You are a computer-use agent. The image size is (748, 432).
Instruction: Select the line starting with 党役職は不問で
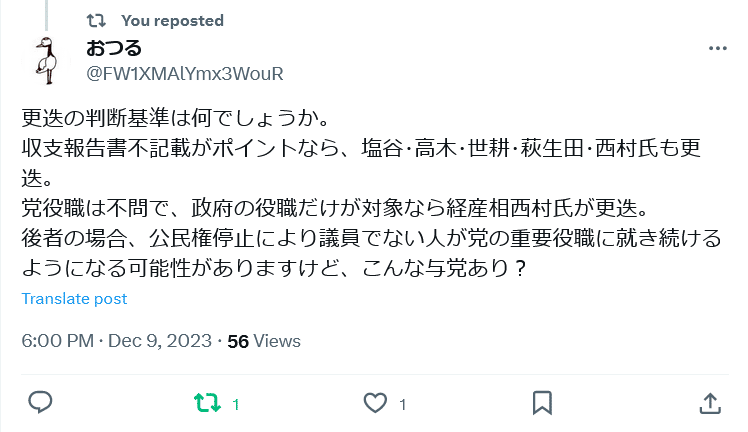pos(335,208)
